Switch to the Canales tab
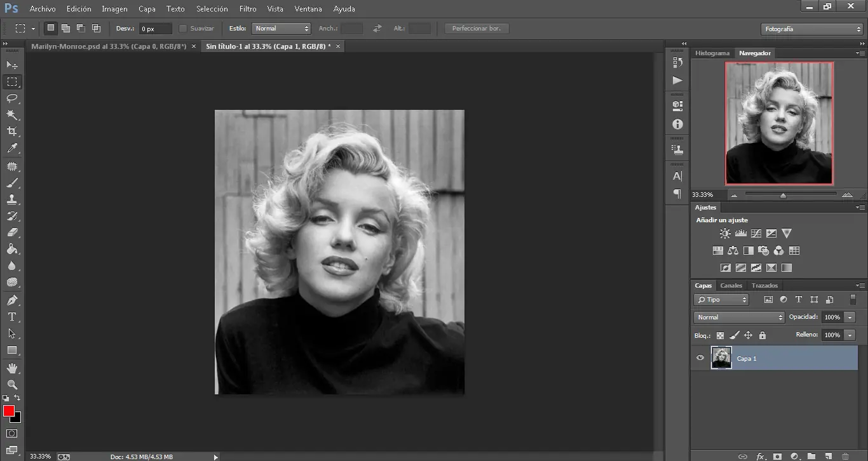 pyautogui.click(x=731, y=286)
